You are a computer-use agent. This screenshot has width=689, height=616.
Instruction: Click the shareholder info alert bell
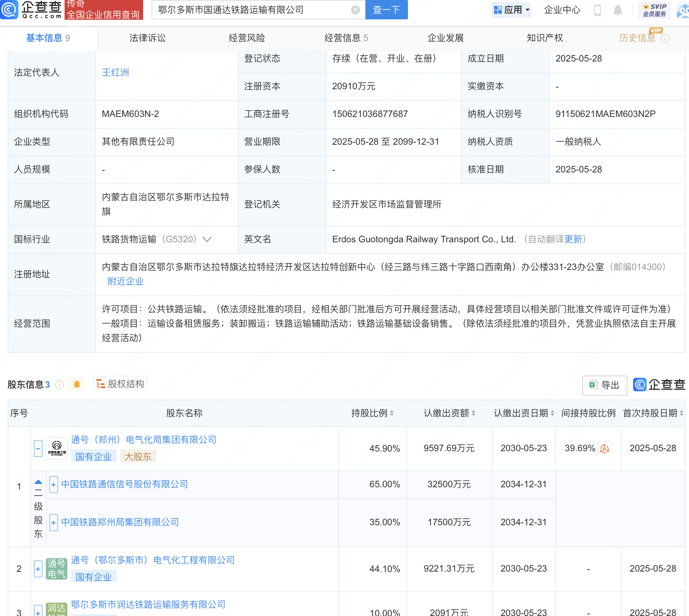(77, 384)
